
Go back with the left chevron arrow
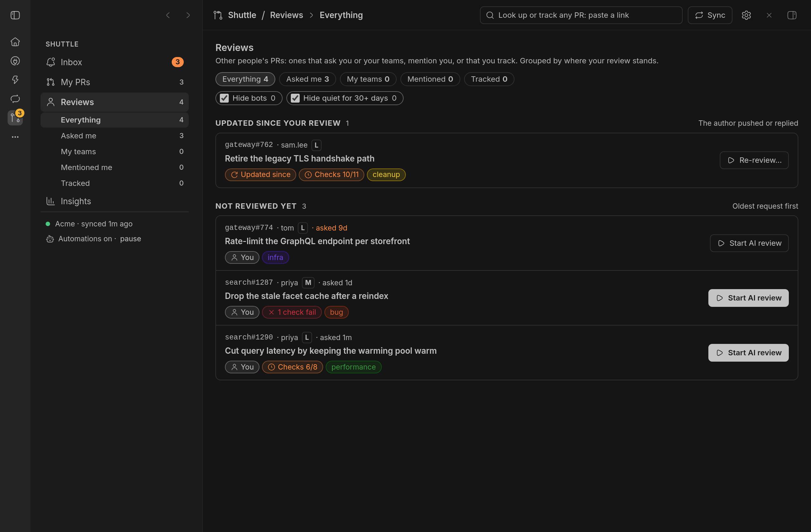pyautogui.click(x=168, y=15)
